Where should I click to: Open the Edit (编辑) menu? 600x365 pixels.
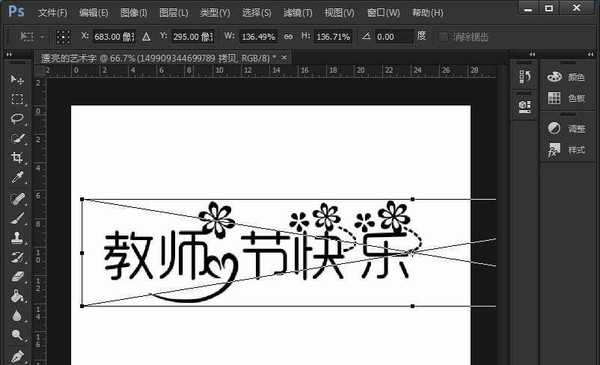tap(94, 13)
